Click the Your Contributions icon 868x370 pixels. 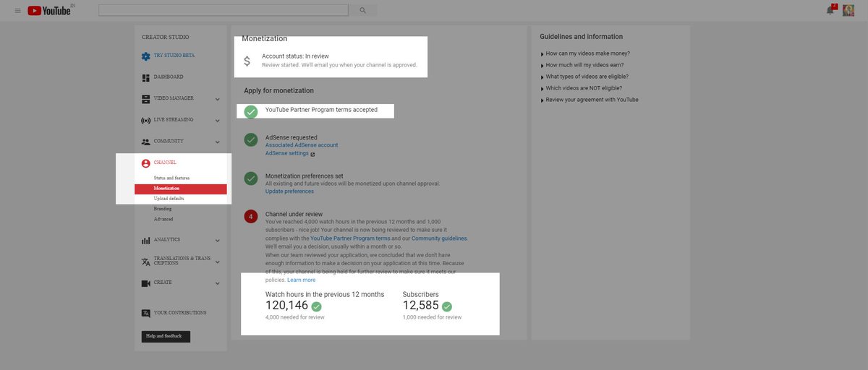pos(146,313)
